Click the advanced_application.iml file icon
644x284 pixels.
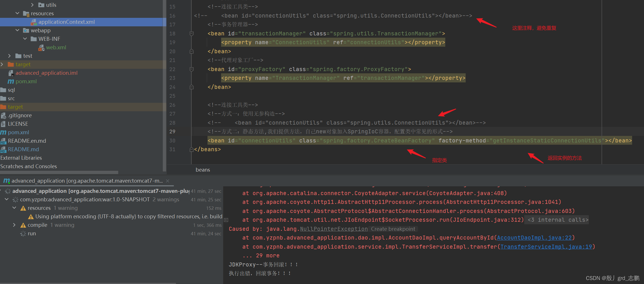11,73
